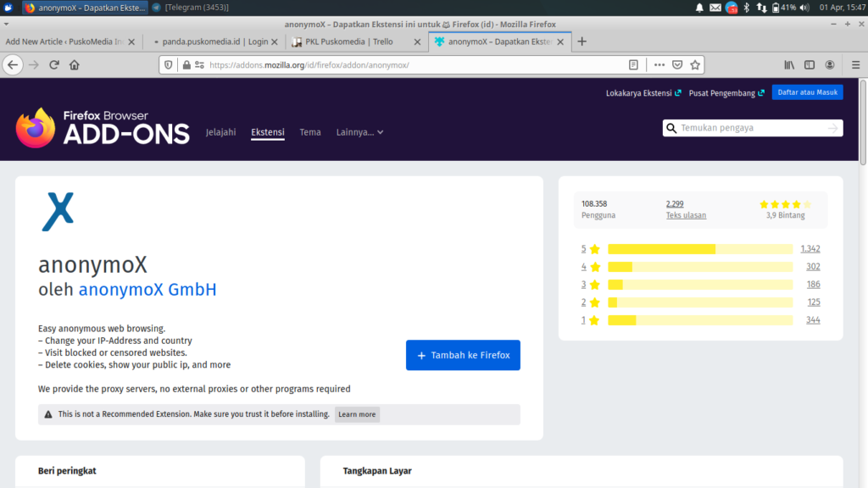Screen dimensions: 868x488
Task: Open the Library icon
Action: 789,64
